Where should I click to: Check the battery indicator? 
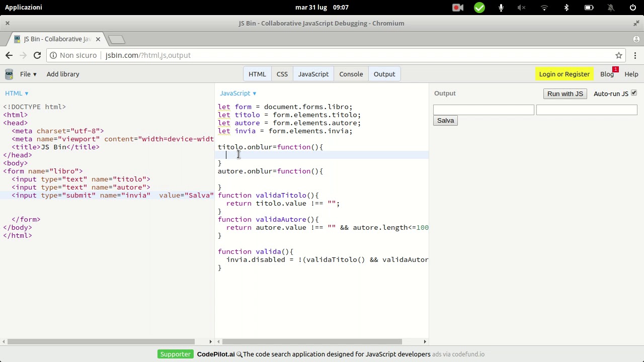pyautogui.click(x=589, y=8)
